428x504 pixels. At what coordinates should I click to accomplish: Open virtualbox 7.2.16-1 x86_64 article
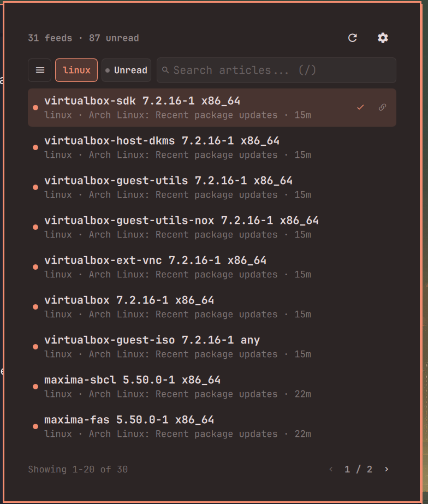click(212, 307)
